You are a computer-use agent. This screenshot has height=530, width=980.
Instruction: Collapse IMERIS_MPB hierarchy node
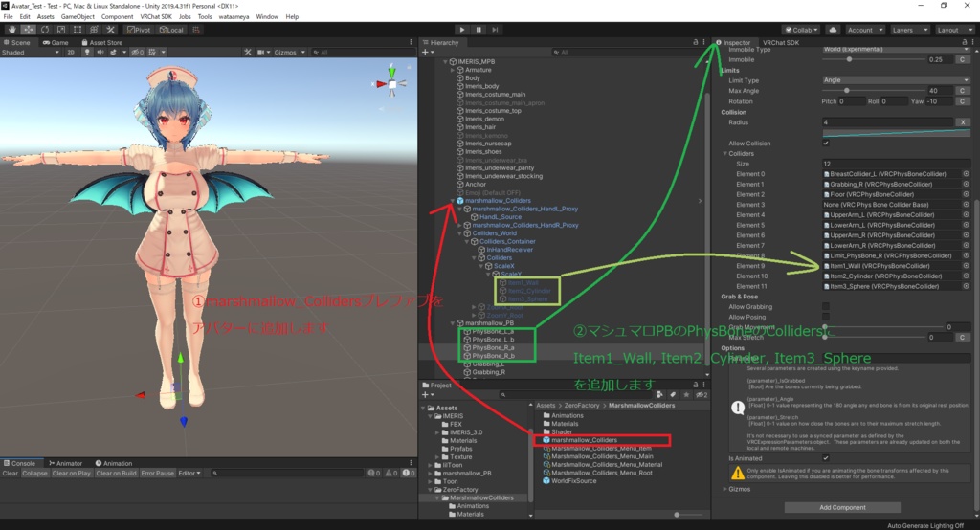pyautogui.click(x=446, y=62)
